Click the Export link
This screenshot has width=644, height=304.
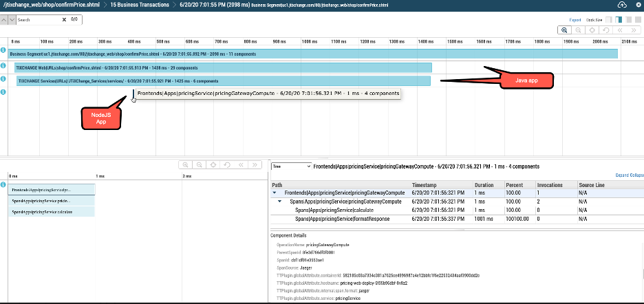point(575,20)
